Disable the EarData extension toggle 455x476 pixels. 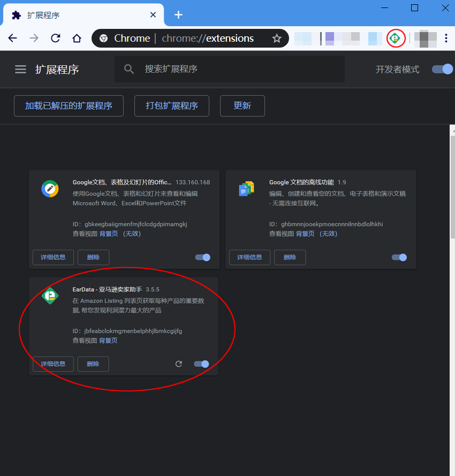[x=201, y=364]
